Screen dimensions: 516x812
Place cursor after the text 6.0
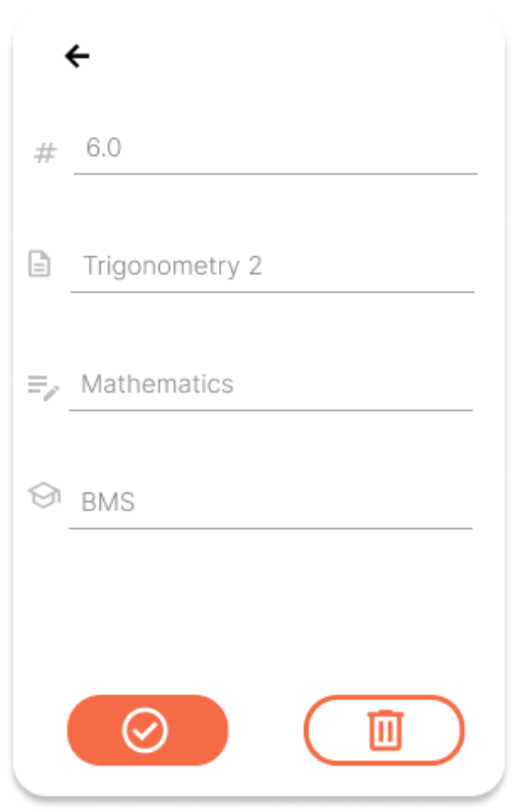click(x=123, y=148)
